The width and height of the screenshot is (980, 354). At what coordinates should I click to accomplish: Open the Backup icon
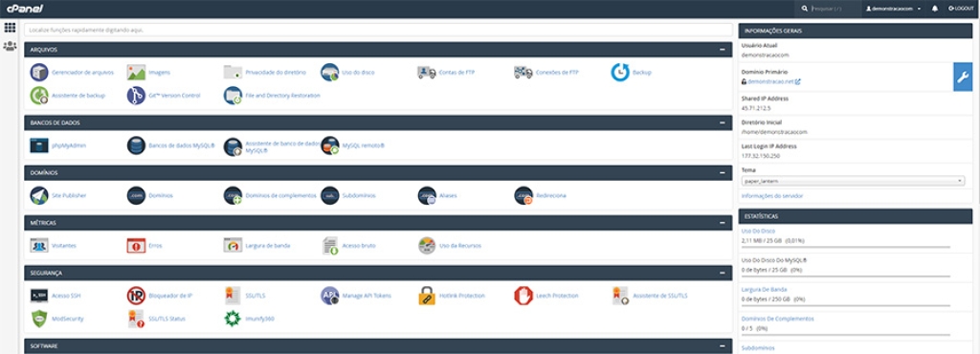pyautogui.click(x=620, y=73)
